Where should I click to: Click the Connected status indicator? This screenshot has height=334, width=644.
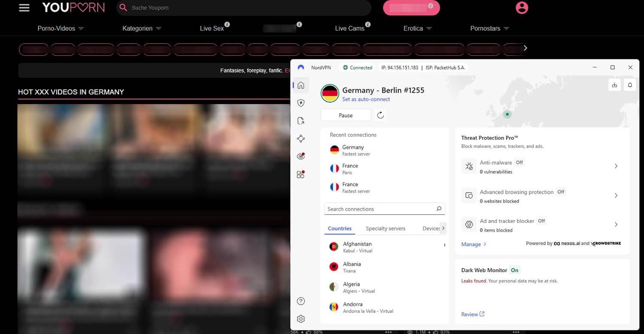[358, 67]
